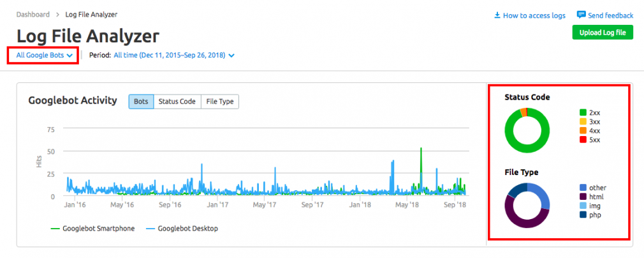Open the All Google Bots dropdown
644x258 pixels.
tap(43, 56)
